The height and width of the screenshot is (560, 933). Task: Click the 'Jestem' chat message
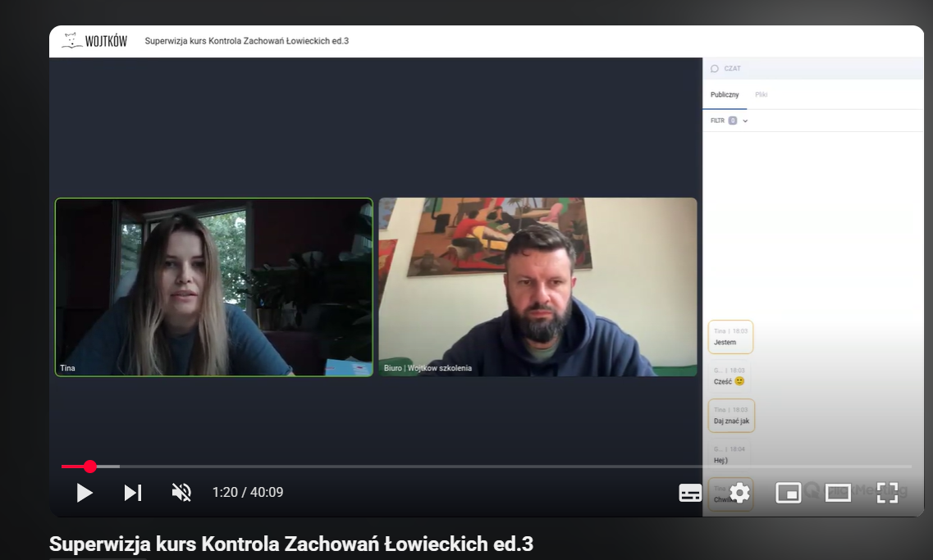click(729, 337)
